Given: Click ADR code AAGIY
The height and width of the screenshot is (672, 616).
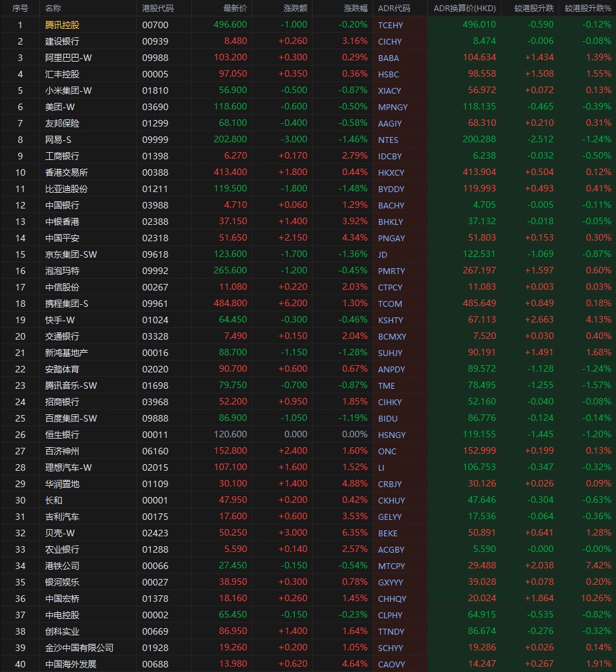Looking at the screenshot, I should (x=390, y=123).
